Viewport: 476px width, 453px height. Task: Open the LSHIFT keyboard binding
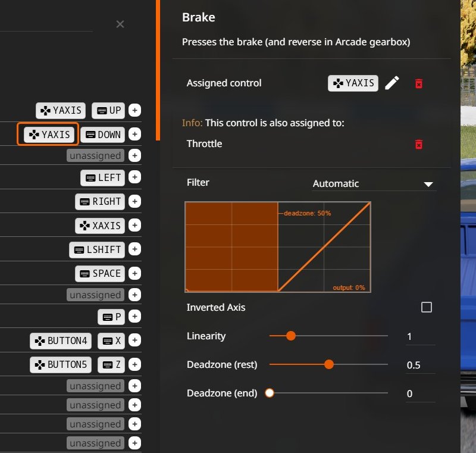[x=97, y=249]
